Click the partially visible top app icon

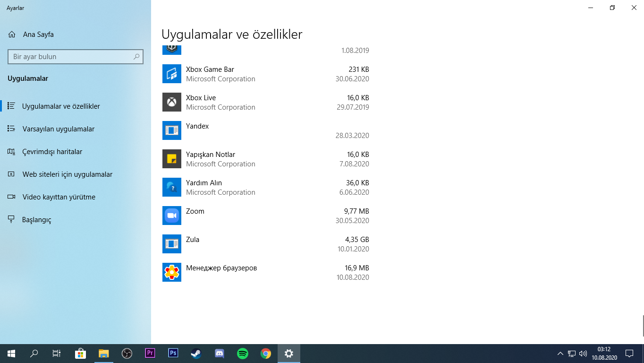pos(172,50)
